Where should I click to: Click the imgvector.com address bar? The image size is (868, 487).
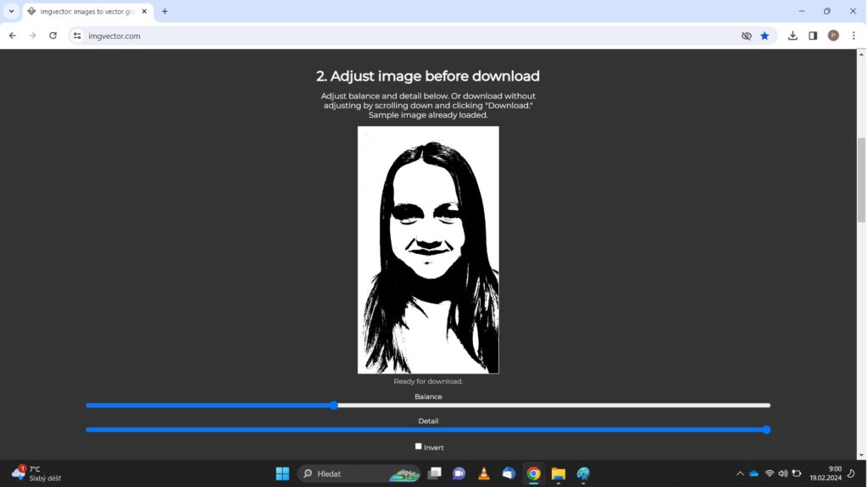coord(407,36)
